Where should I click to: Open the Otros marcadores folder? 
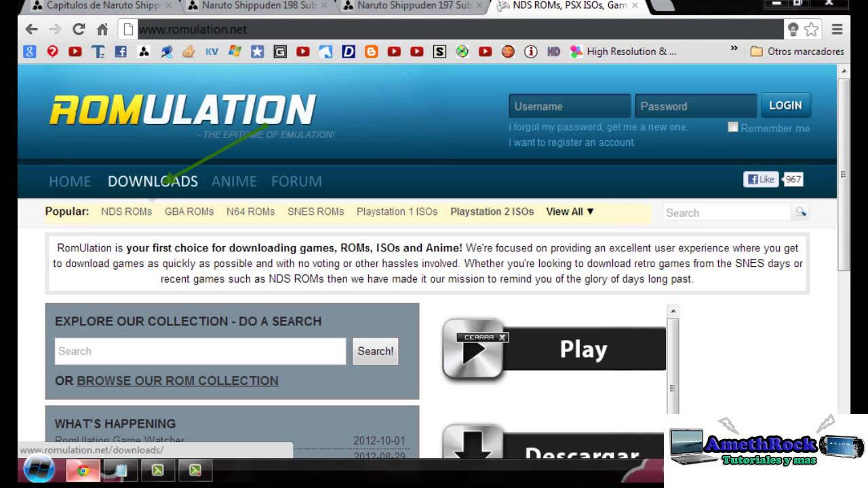pyautogui.click(x=797, y=52)
